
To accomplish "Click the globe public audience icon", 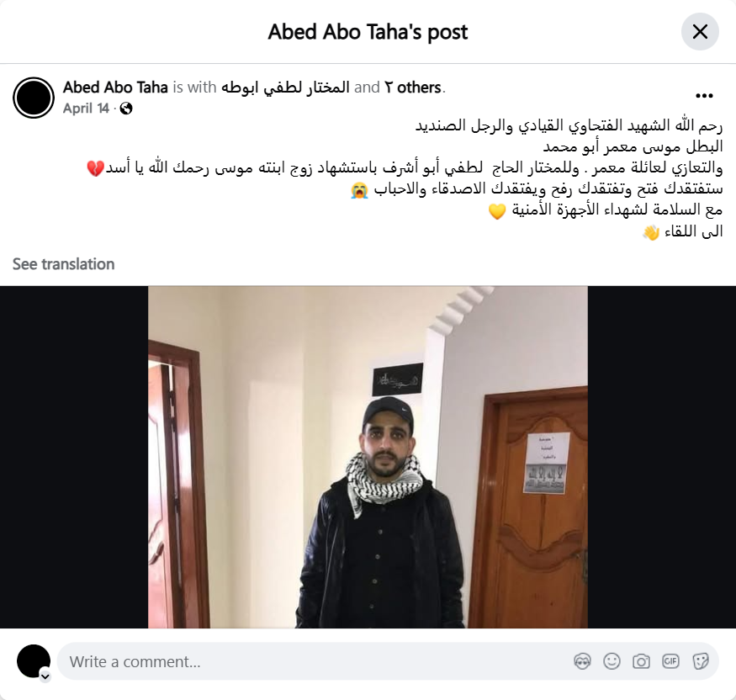I will point(126,109).
